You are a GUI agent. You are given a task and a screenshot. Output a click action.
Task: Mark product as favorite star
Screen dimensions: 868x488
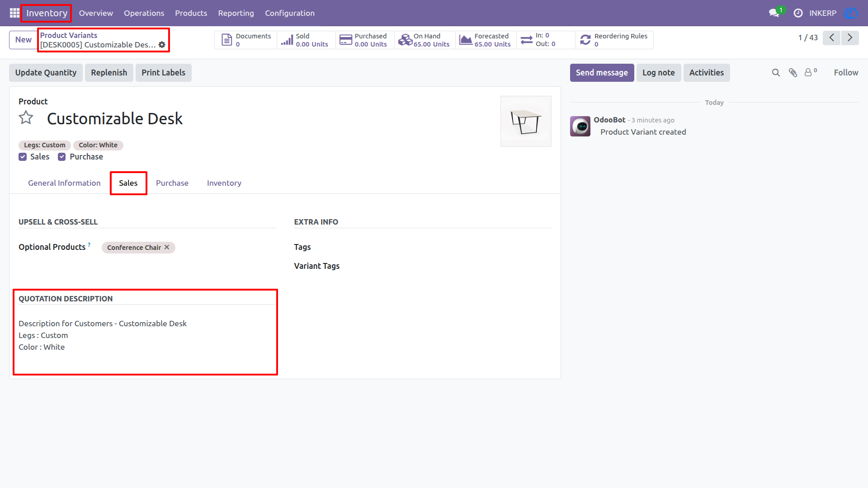coord(26,118)
